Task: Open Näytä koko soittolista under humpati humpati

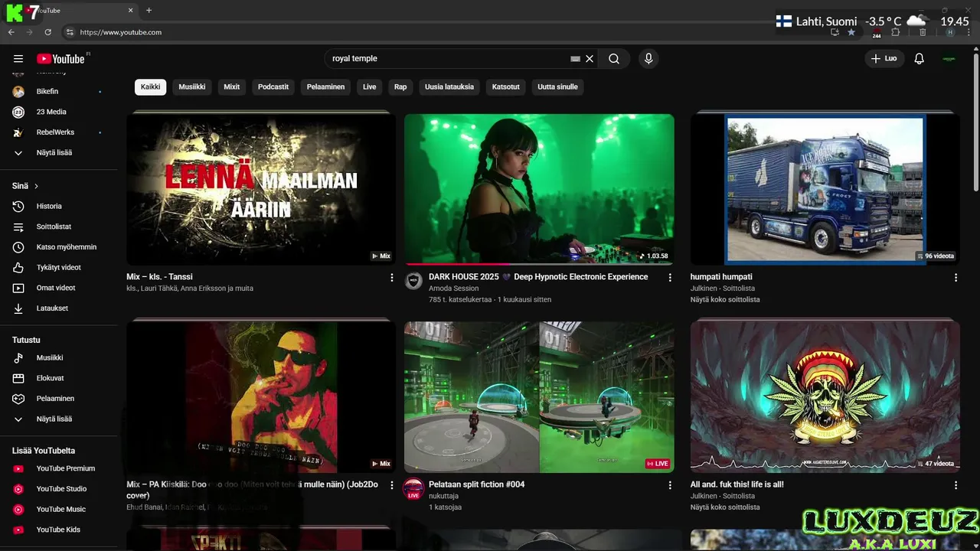Action: (725, 299)
